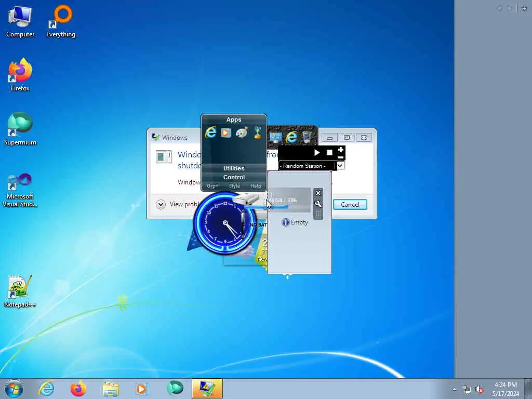Stop the radio gadget playback
The image size is (532, 399).
(x=329, y=153)
